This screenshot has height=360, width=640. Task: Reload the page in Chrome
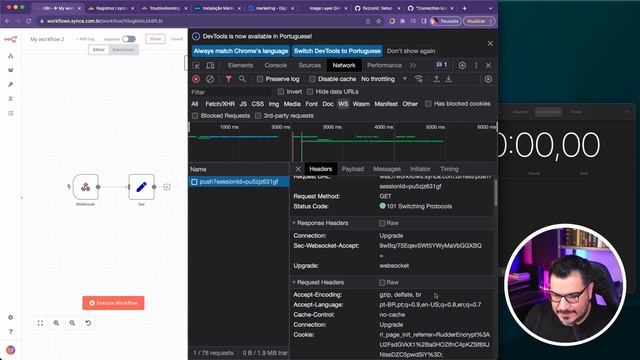[x=29, y=21]
